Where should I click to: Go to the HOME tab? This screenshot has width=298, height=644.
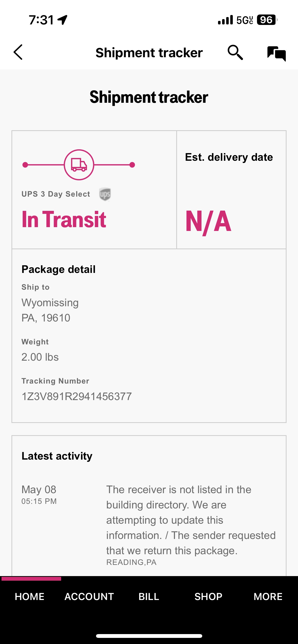coord(30,596)
